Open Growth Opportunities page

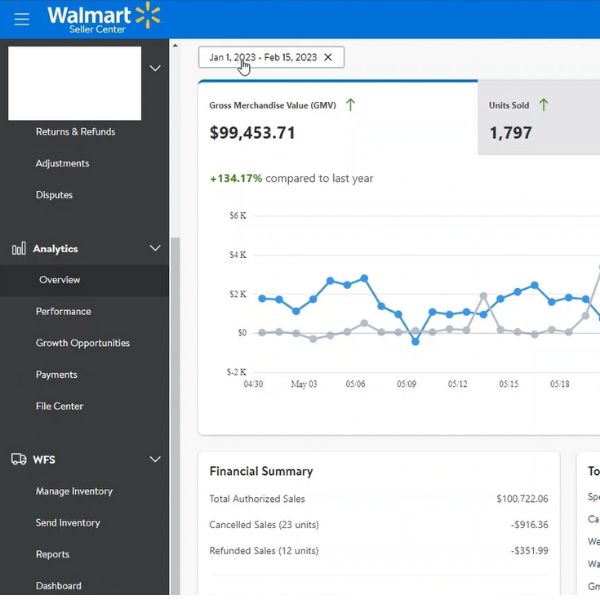point(83,343)
